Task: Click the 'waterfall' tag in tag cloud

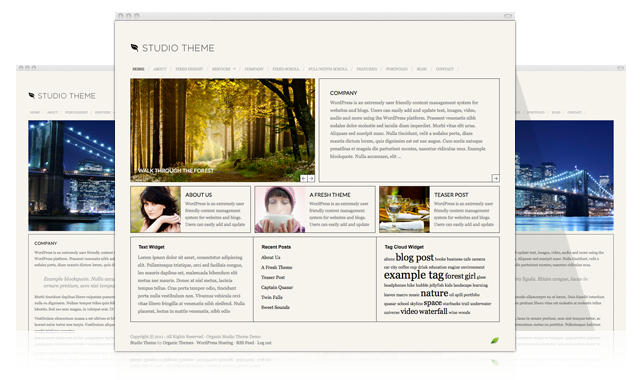Action: pyautogui.click(x=433, y=311)
